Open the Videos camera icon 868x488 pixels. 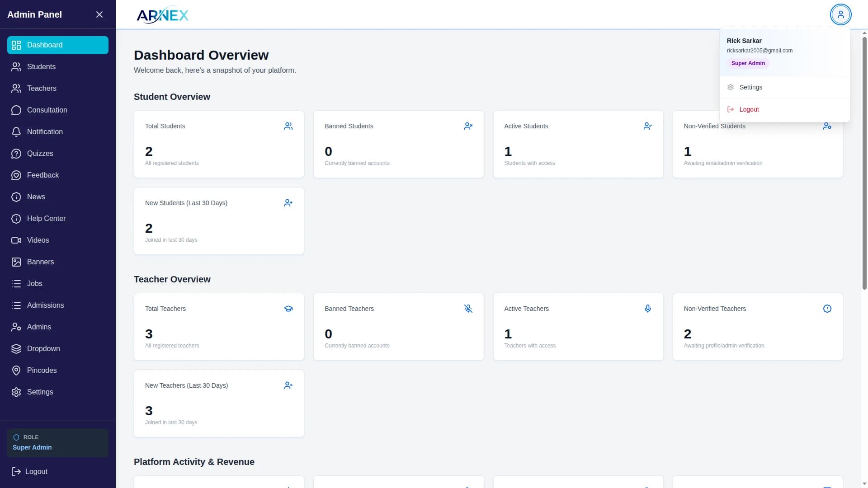pyautogui.click(x=16, y=240)
